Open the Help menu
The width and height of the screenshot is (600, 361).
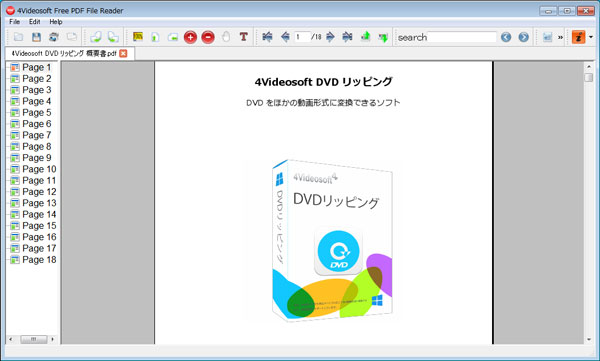pos(56,22)
